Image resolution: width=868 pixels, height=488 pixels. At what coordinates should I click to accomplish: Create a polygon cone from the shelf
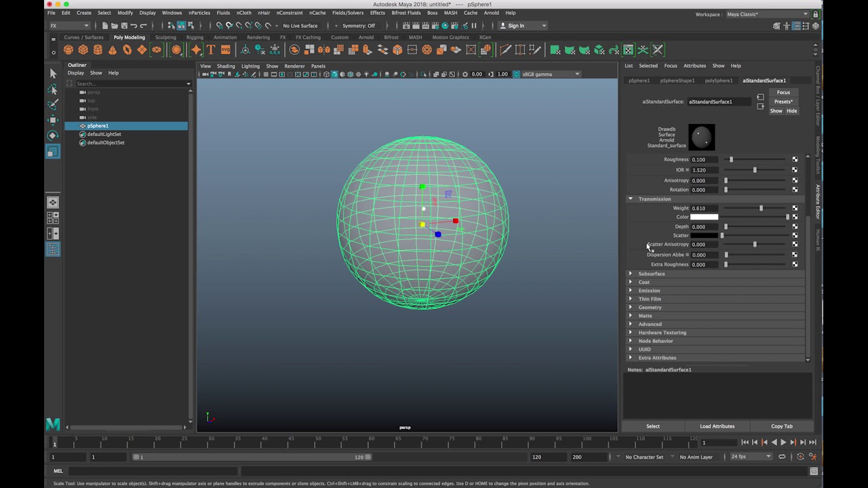(113, 49)
